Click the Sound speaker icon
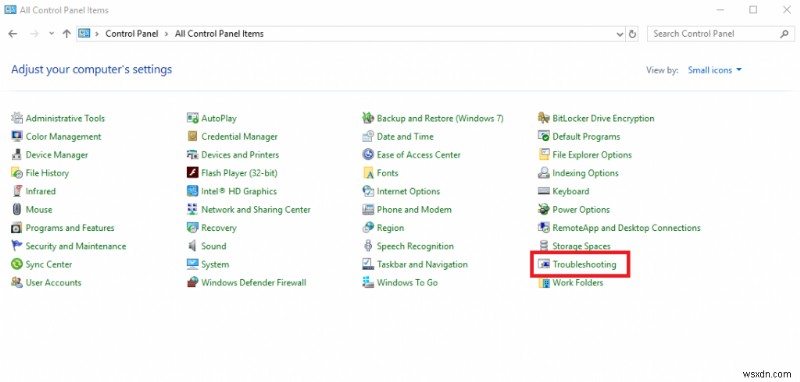Image resolution: width=800 pixels, height=382 pixels. [x=192, y=246]
